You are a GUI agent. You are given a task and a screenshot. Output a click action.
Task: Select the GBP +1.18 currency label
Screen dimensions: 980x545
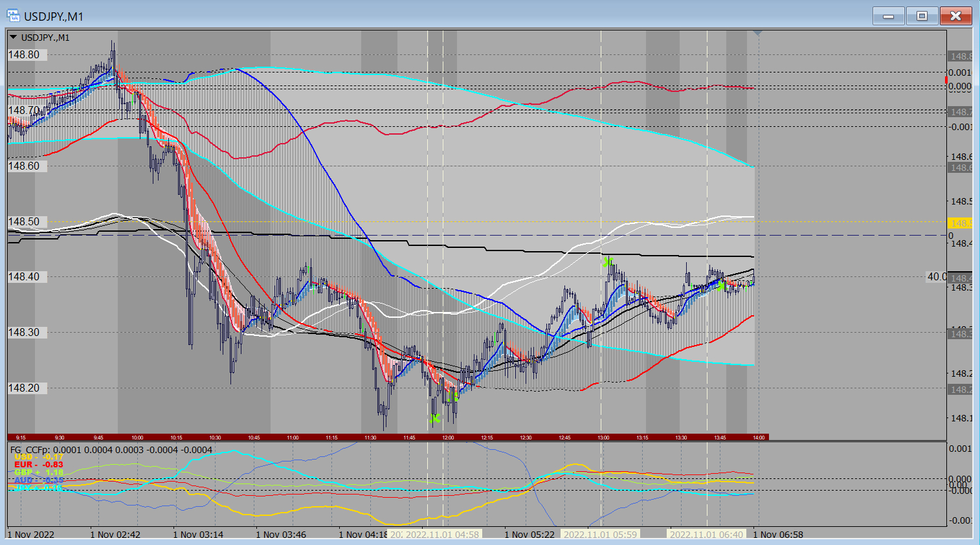click(39, 473)
